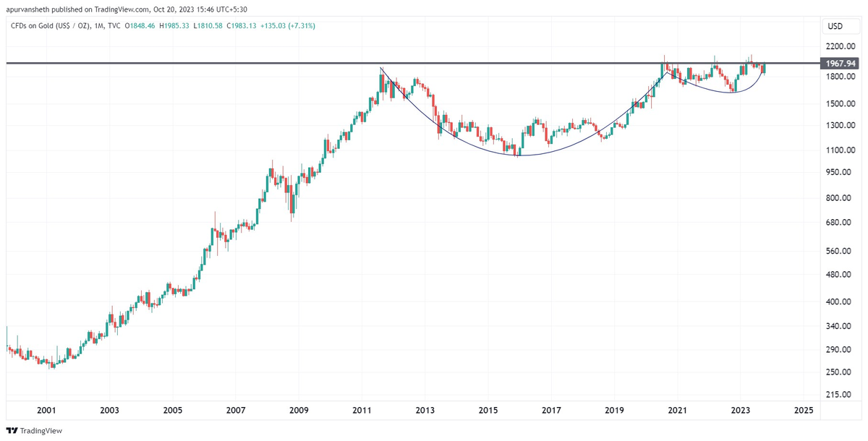Click the 1800.00 price axis label

pos(841,77)
